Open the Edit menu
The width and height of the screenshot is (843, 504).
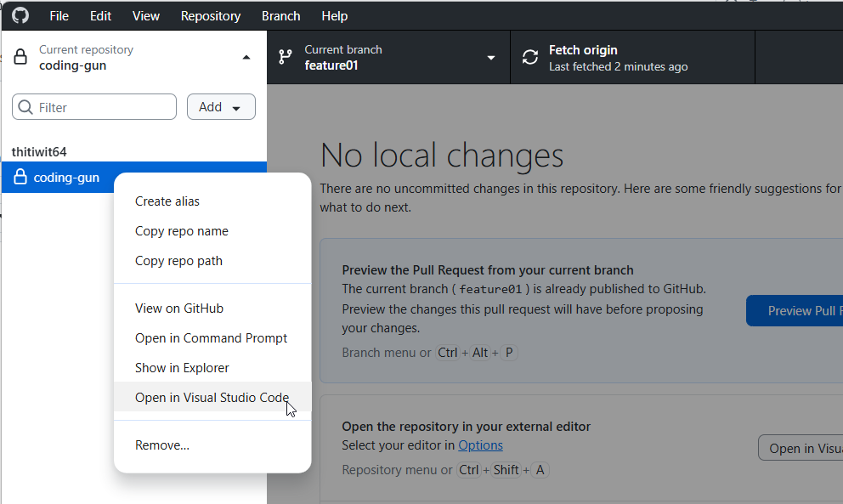[x=100, y=16]
